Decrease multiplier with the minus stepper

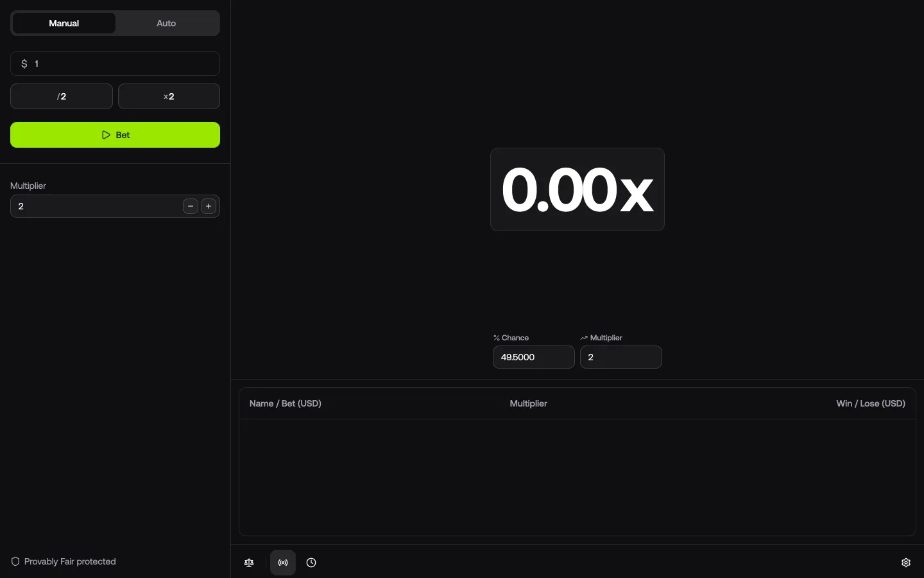pyautogui.click(x=191, y=206)
